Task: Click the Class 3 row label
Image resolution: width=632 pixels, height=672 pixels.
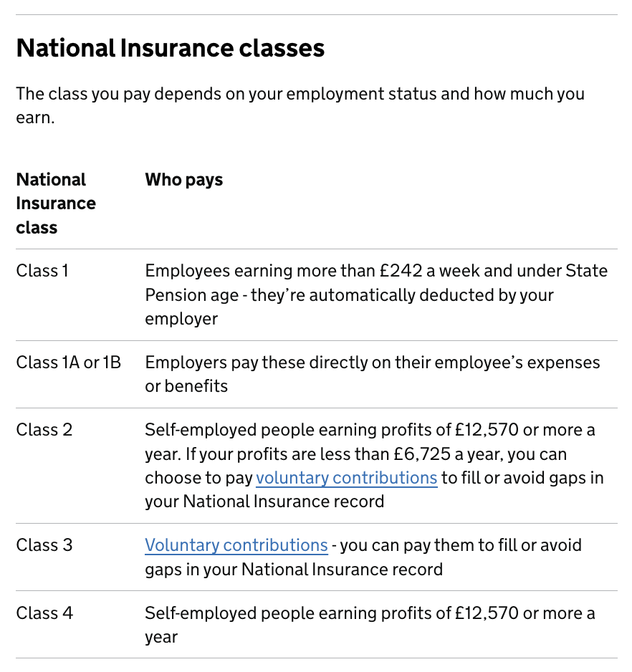Action: click(x=44, y=545)
